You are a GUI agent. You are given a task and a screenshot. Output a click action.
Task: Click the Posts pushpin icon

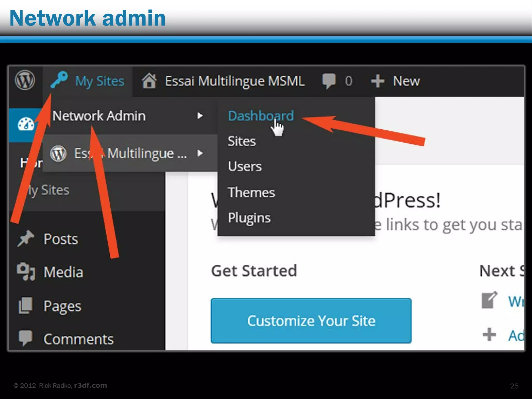(25, 238)
